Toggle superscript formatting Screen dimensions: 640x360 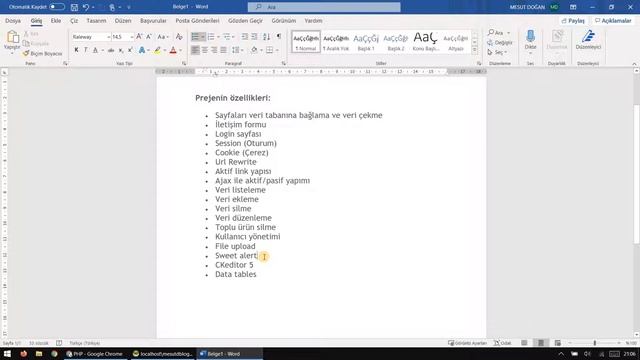point(130,50)
